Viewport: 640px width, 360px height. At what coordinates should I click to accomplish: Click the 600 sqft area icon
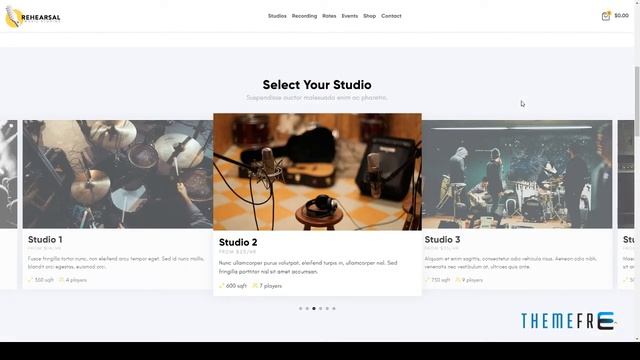(x=222, y=286)
